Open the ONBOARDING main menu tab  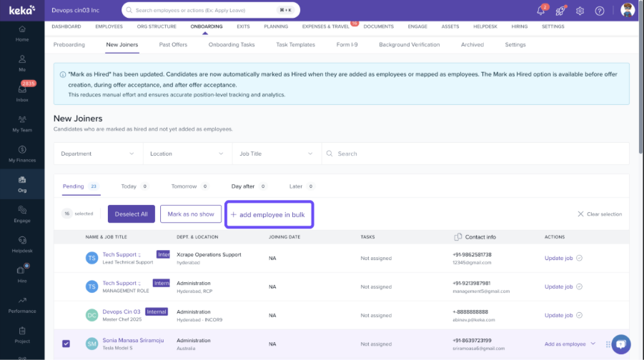click(206, 26)
